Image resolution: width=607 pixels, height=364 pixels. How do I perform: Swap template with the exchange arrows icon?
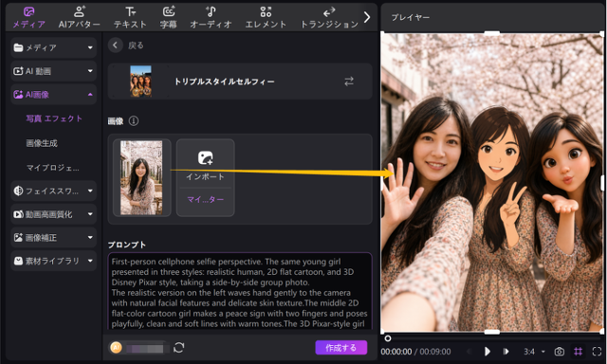[x=349, y=82]
